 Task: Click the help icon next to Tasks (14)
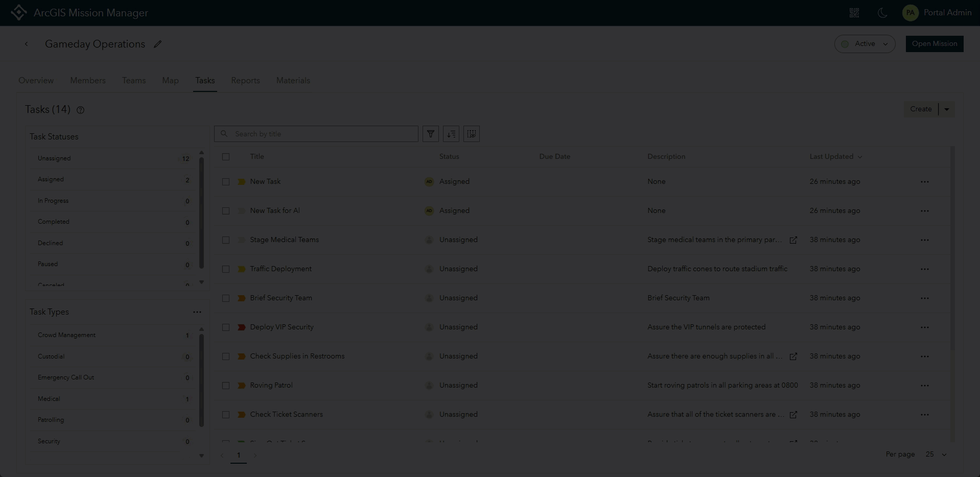tap(80, 110)
